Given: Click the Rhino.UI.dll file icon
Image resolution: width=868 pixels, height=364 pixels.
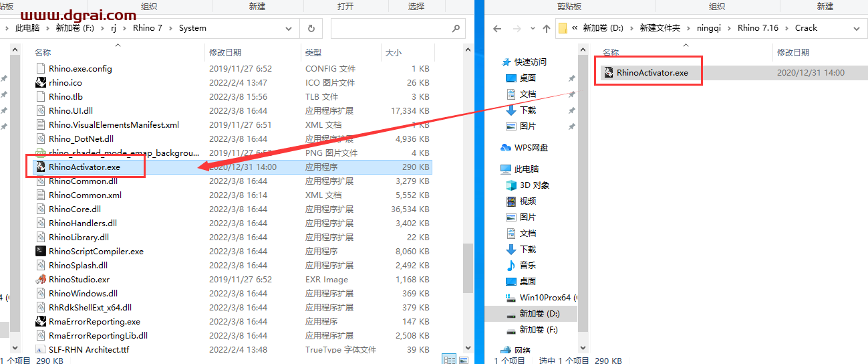Looking at the screenshot, I should [x=41, y=110].
